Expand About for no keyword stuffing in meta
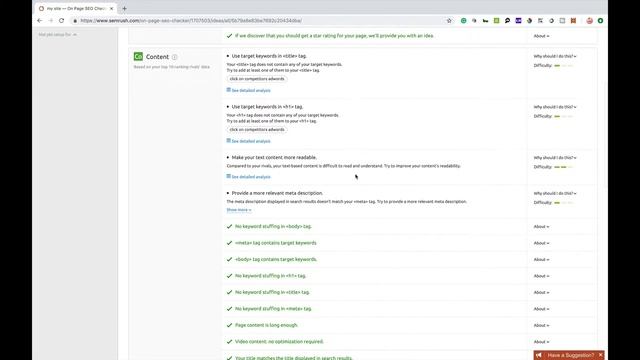This screenshot has height=360, width=640. point(541,309)
